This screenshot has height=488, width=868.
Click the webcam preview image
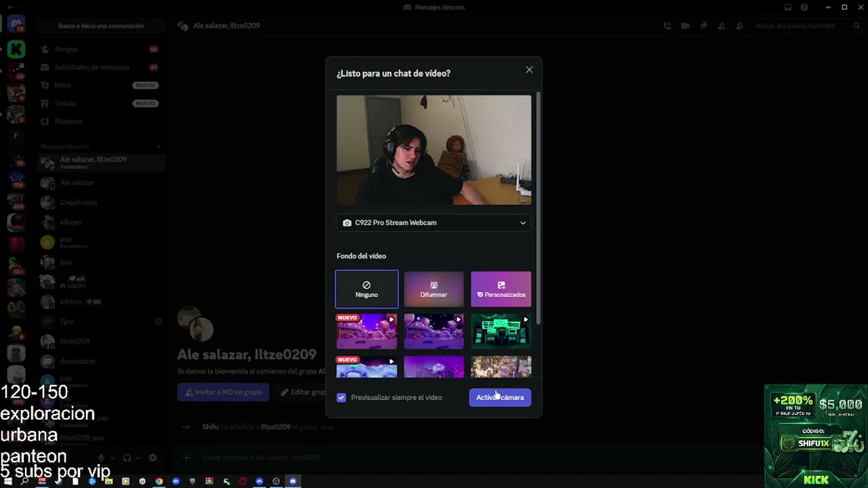434,150
